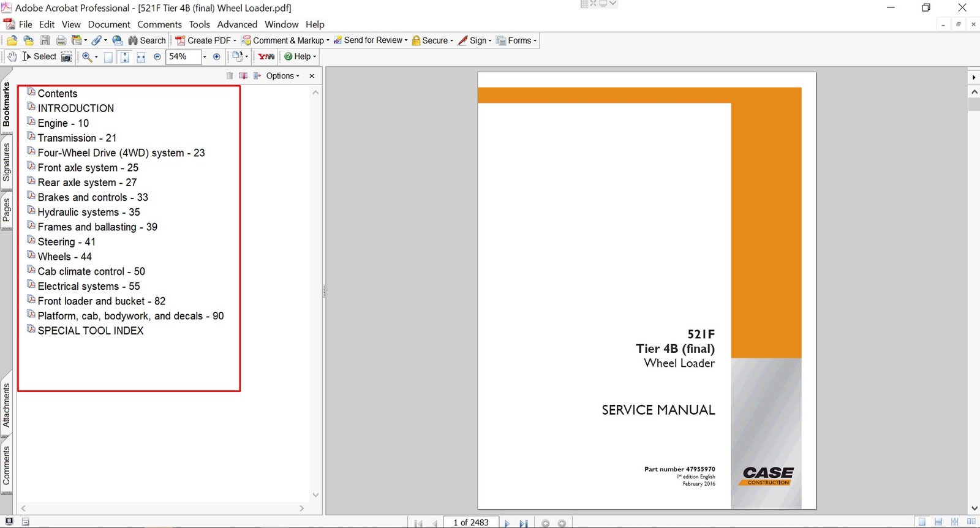
Task: Activate the Snapshot camera tool
Action: [66, 56]
